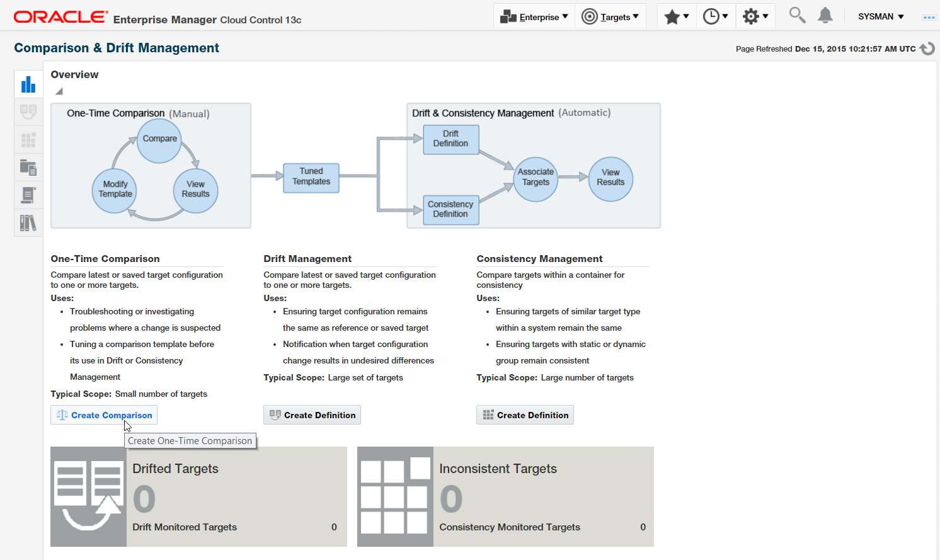Image resolution: width=940 pixels, height=560 pixels.
Task: Open Drift Results sidebar icon
Action: point(28,112)
